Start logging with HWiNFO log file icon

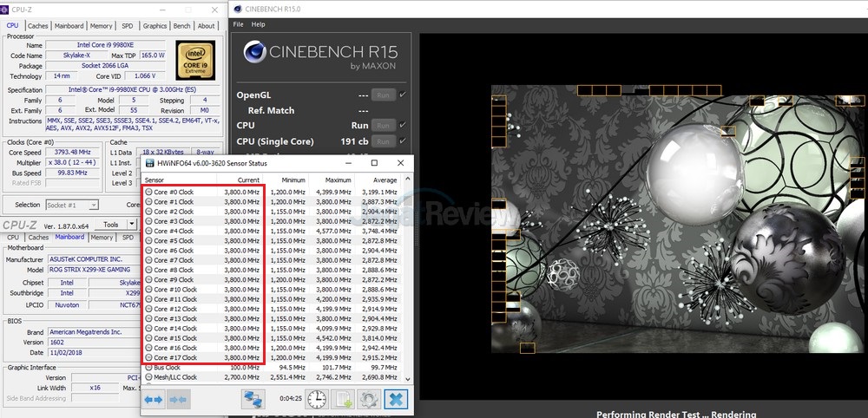pos(343,399)
